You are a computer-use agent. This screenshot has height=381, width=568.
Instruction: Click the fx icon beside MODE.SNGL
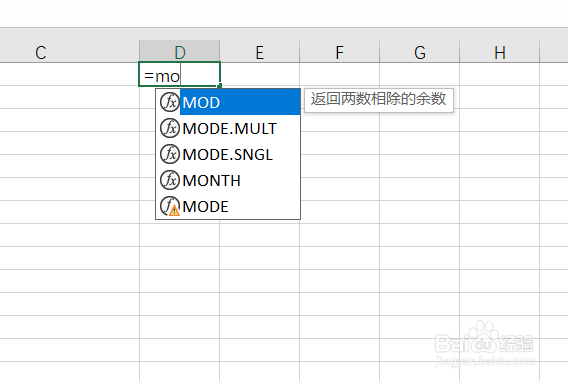coord(170,154)
